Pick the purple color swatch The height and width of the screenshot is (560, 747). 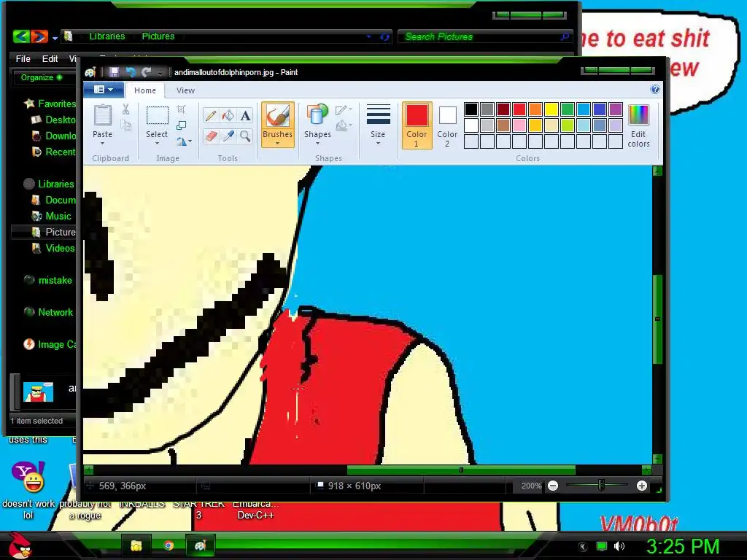[616, 109]
